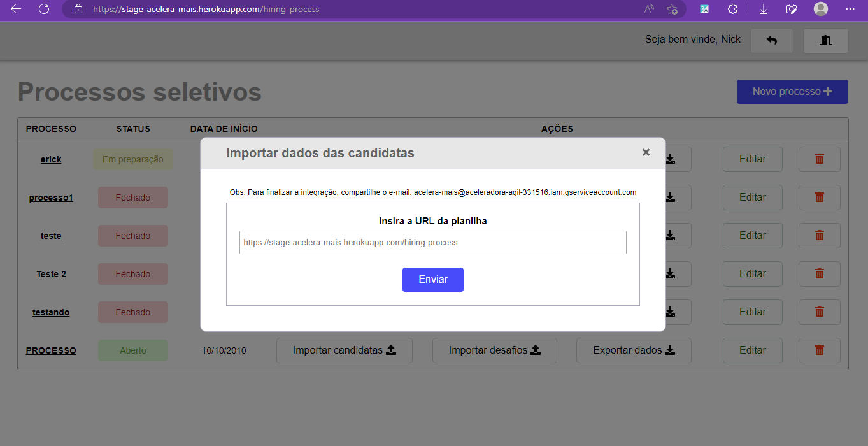This screenshot has height=446, width=868.
Task: Click the logout door icon top right
Action: click(x=825, y=40)
